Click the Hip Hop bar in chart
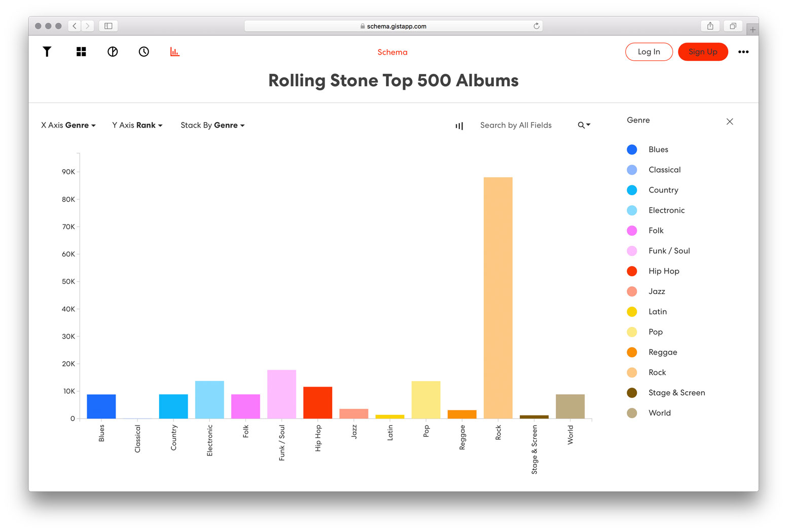787x532 pixels. (x=317, y=403)
